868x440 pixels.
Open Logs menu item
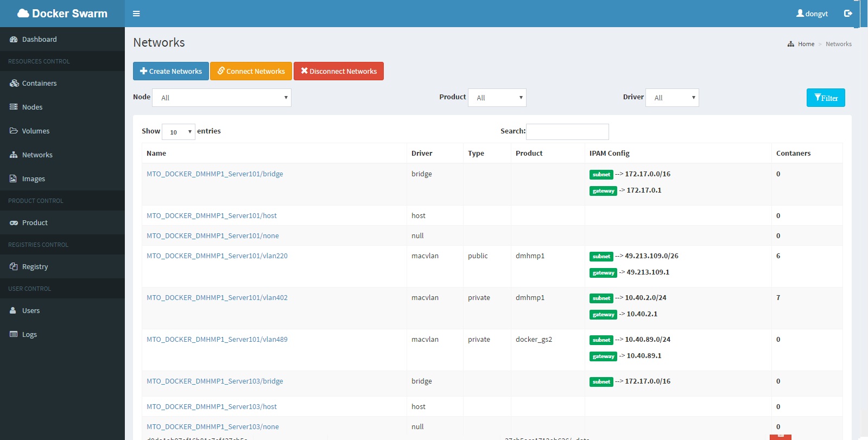(x=62, y=335)
